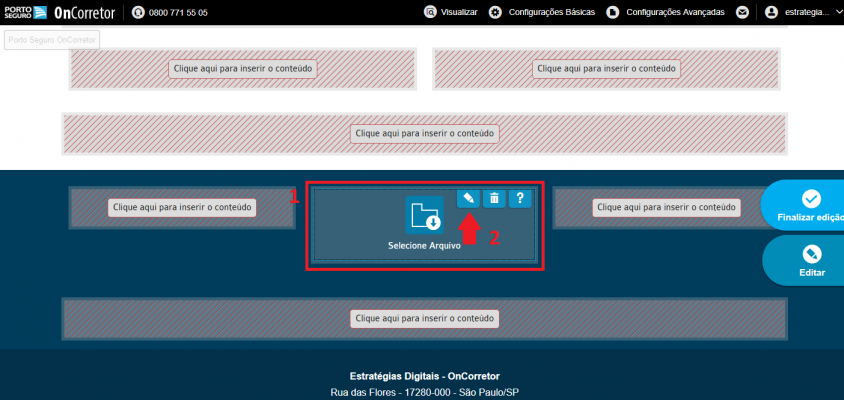The image size is (844, 400).
Task: Click the Selecione Arquivo label
Action: tap(425, 245)
